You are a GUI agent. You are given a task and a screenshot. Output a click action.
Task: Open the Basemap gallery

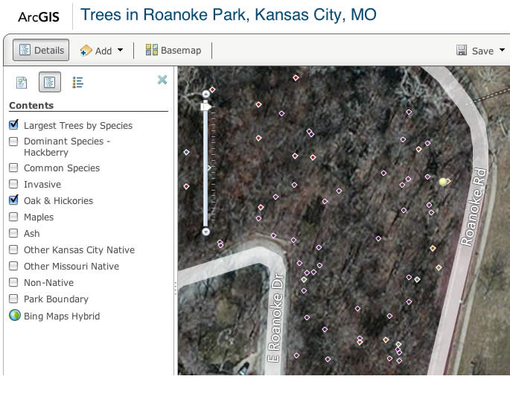pos(173,51)
